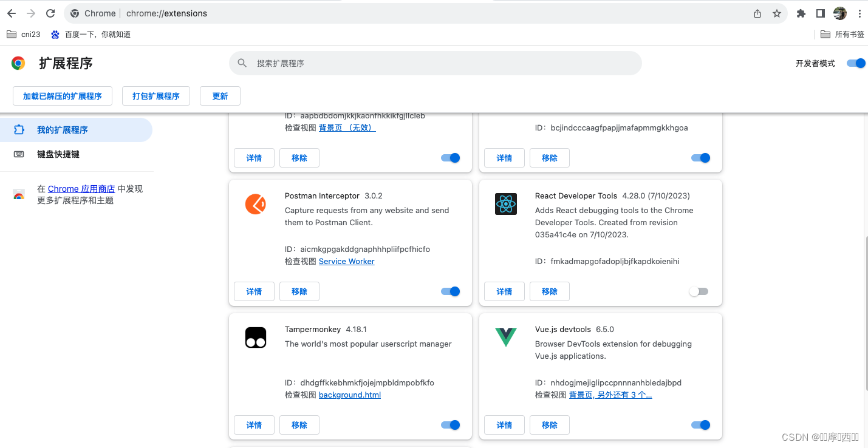Screen dimensions: 868x448
Task: Toggle extension with ID aapbdbdomjkkjkaonfhkkikfgjllcleb
Action: (x=451, y=158)
